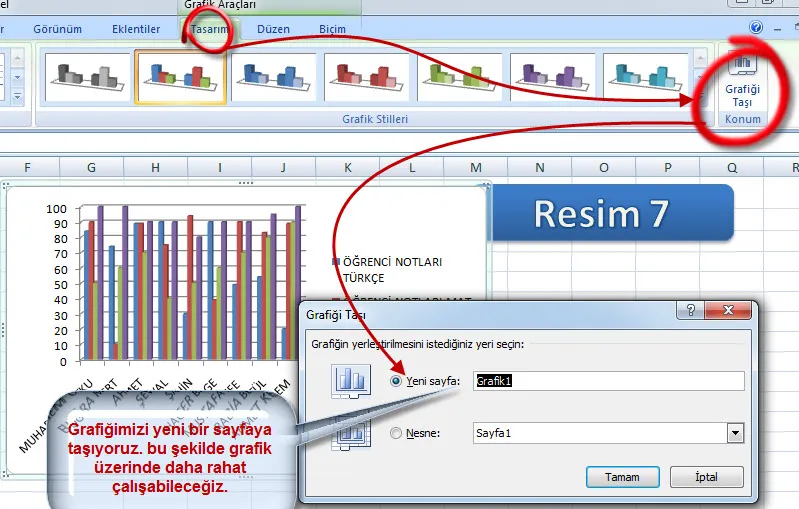Apply the red chart style
Image resolution: width=799 pixels, height=509 pixels.
click(367, 77)
